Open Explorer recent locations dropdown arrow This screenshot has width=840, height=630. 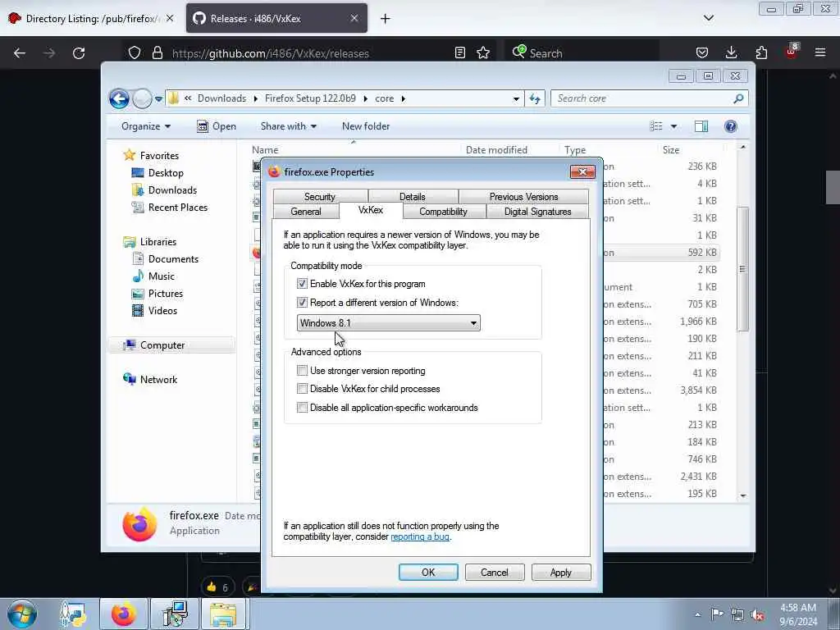158,99
